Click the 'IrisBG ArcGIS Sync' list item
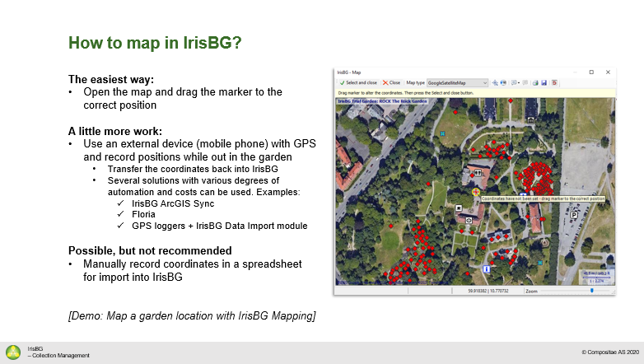 pyautogui.click(x=173, y=203)
